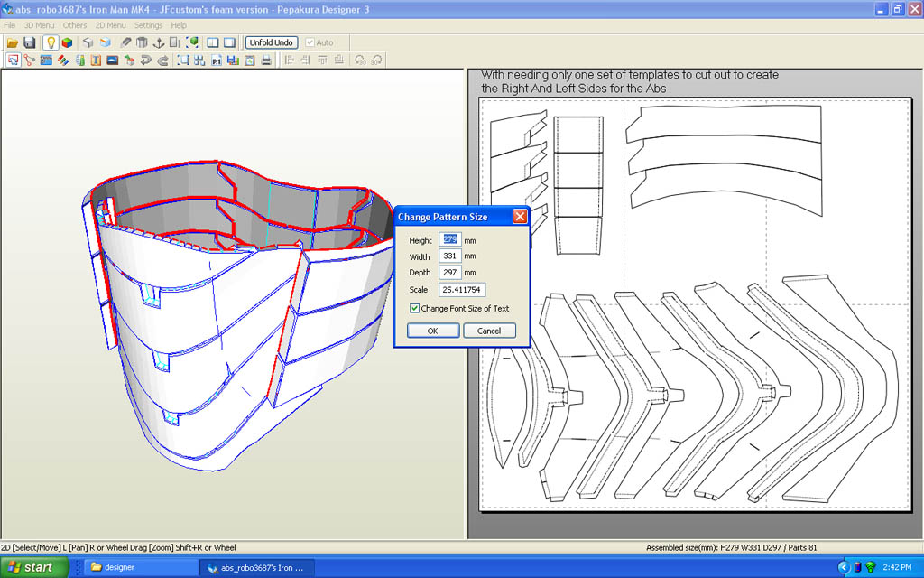This screenshot has height=578, width=924.
Task: Confirm pattern size with OK button
Action: click(x=433, y=331)
